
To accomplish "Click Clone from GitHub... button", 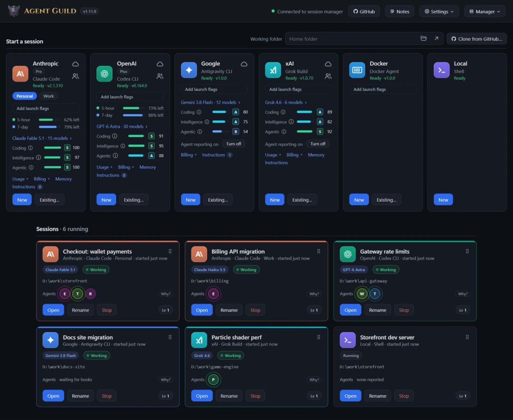I will (x=477, y=38).
